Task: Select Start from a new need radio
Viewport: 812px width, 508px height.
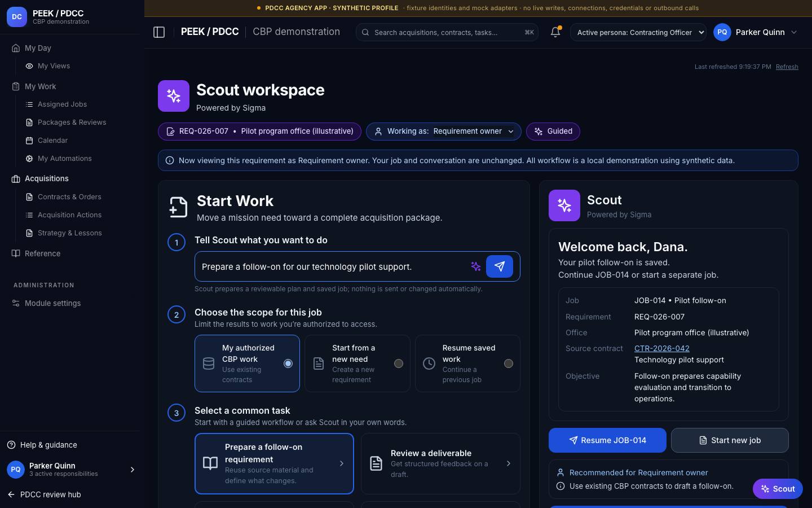Action: click(399, 364)
